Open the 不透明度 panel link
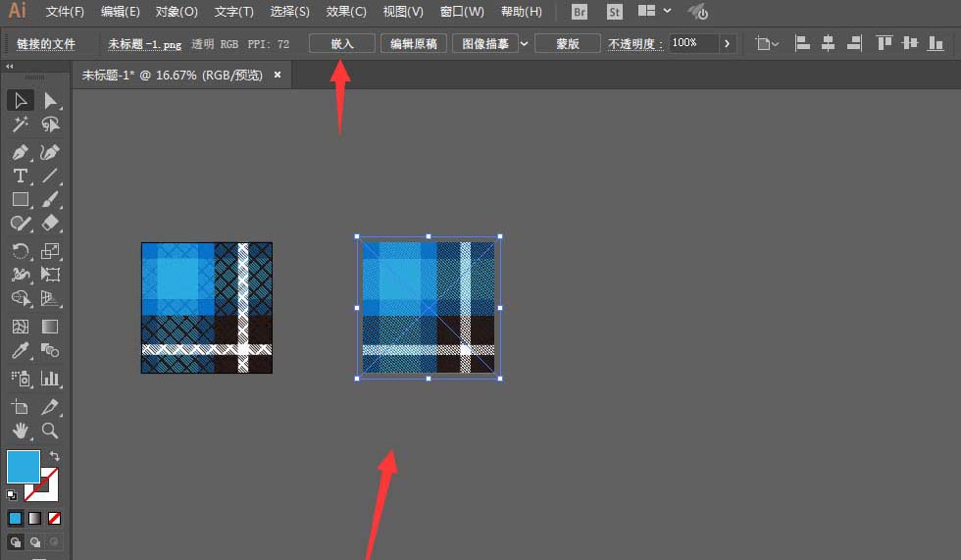This screenshot has height=560, width=961. 635,44
